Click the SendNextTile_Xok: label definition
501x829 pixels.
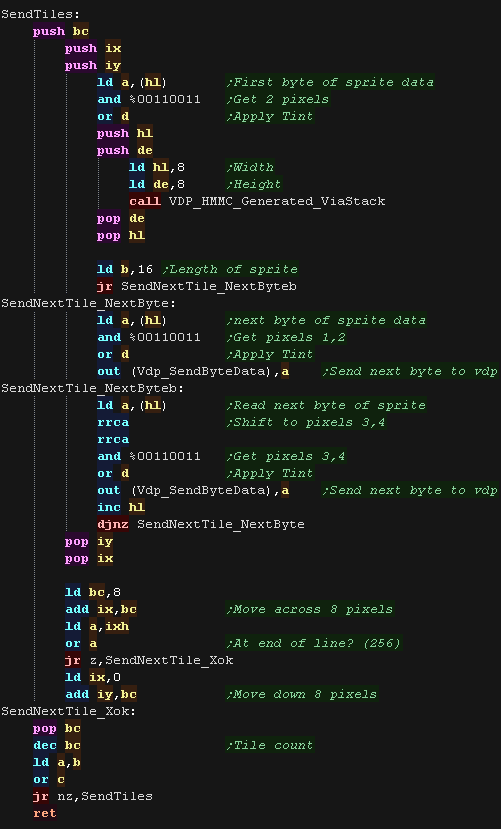coord(69,711)
